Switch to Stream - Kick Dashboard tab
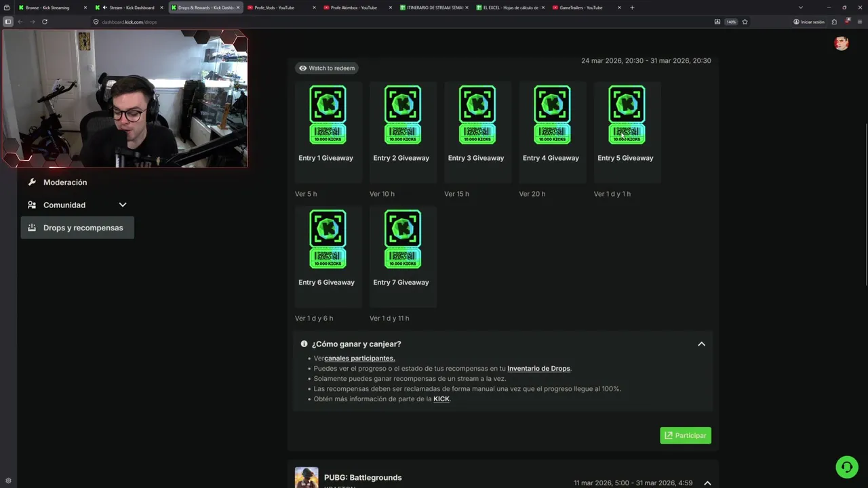This screenshot has width=868, height=488. [x=128, y=7]
